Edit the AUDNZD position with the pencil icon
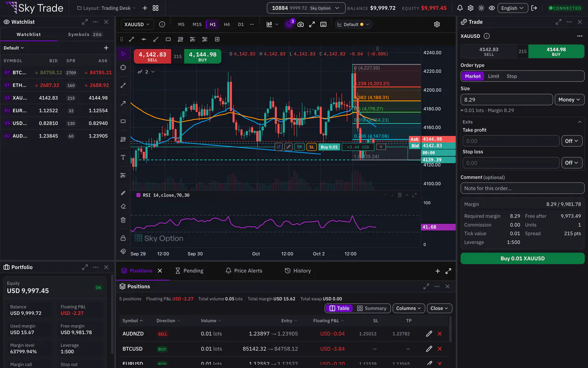Image resolution: width=588 pixels, height=368 pixels. (429, 333)
